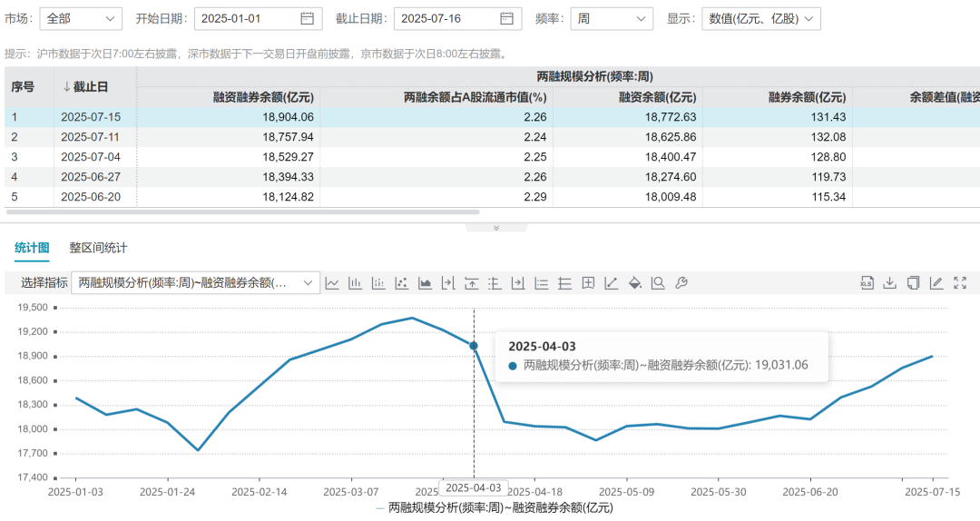
Task: Select the row dated 2025-07-11
Action: point(492,137)
